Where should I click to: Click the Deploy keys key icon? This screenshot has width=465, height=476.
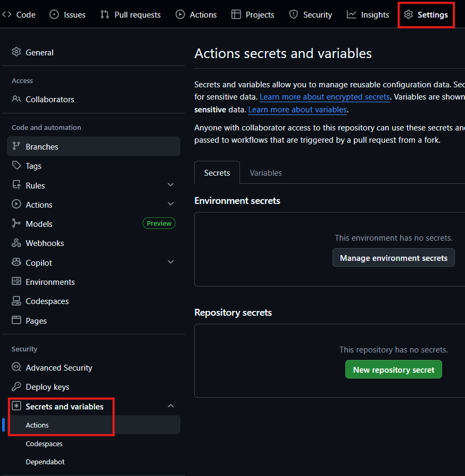tap(16, 387)
